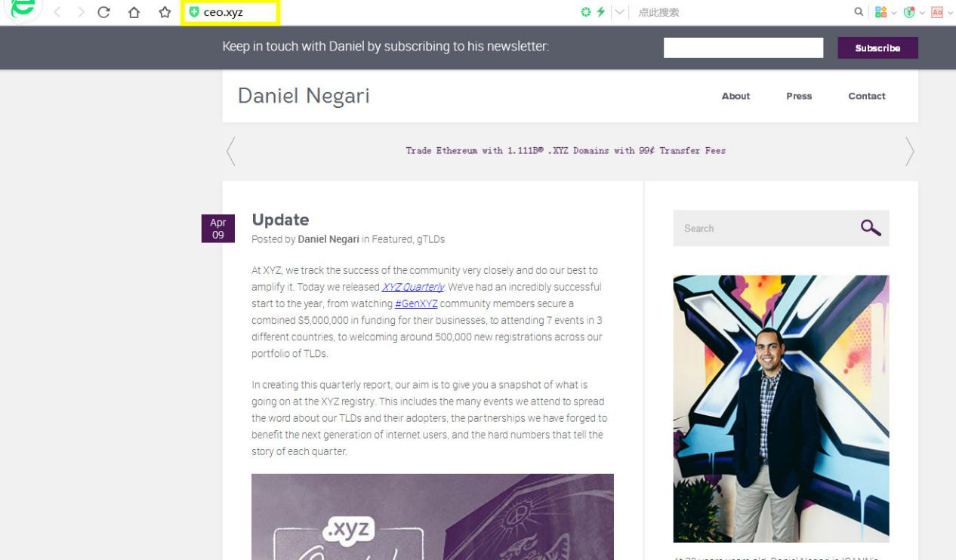The image size is (956, 560).
Task: Click the magnifier icon in the browser search bar
Action: click(859, 12)
